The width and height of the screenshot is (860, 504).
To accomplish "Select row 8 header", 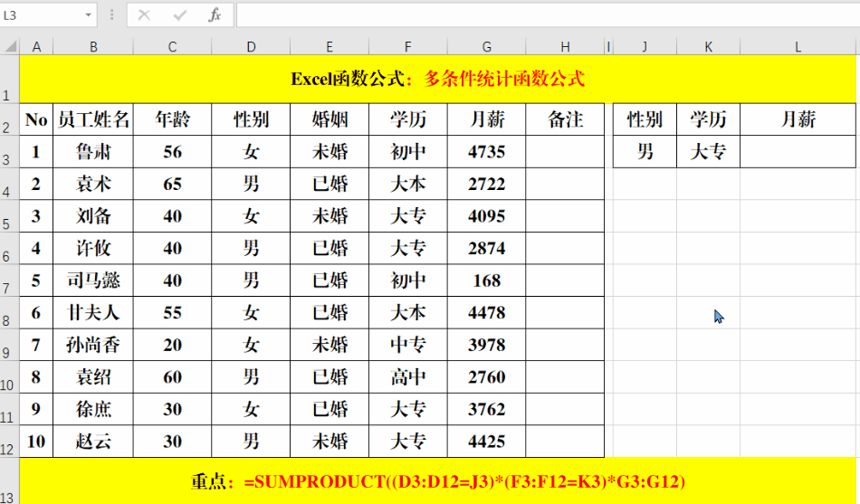I will coord(9,312).
